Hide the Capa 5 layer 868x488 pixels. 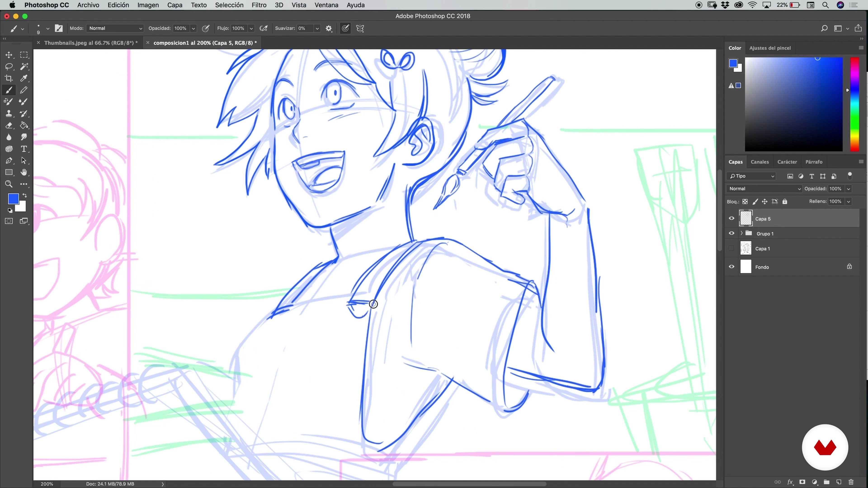click(731, 218)
